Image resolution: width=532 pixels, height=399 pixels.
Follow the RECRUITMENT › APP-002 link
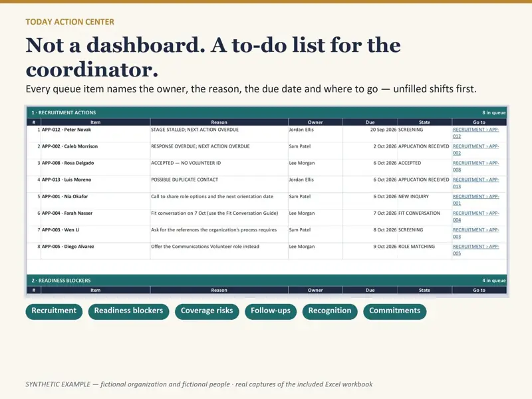coord(475,150)
